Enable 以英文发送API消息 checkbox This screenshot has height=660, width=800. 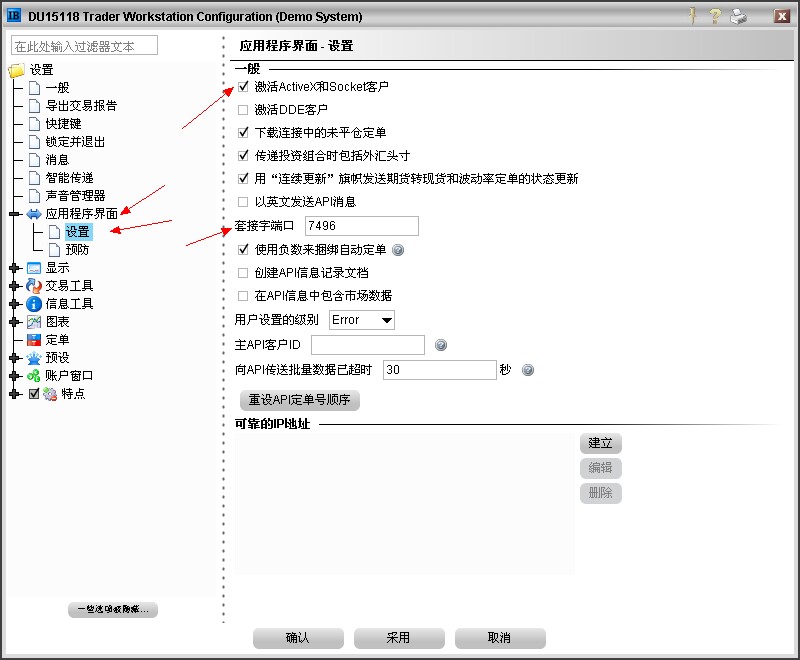coord(243,201)
